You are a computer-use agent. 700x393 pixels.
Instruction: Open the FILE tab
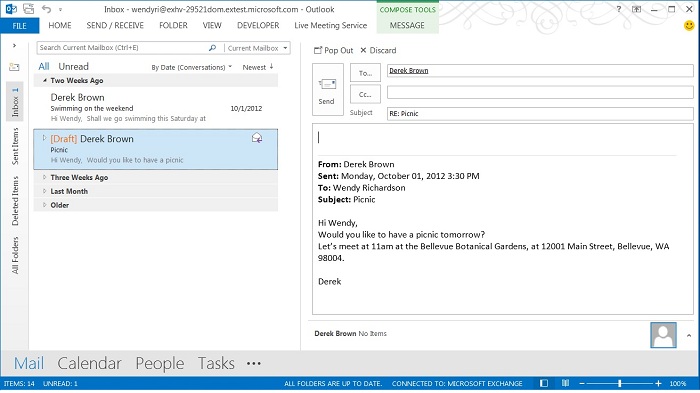(x=19, y=26)
